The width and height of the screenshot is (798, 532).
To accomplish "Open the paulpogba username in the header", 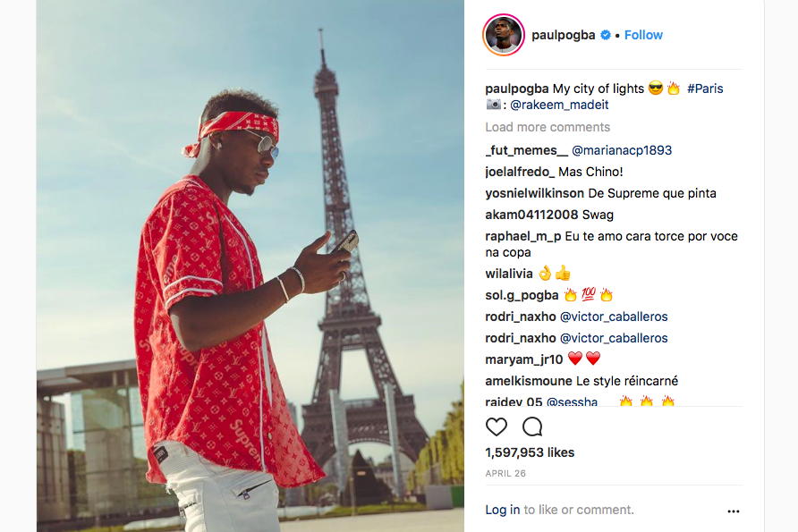I will pos(564,35).
